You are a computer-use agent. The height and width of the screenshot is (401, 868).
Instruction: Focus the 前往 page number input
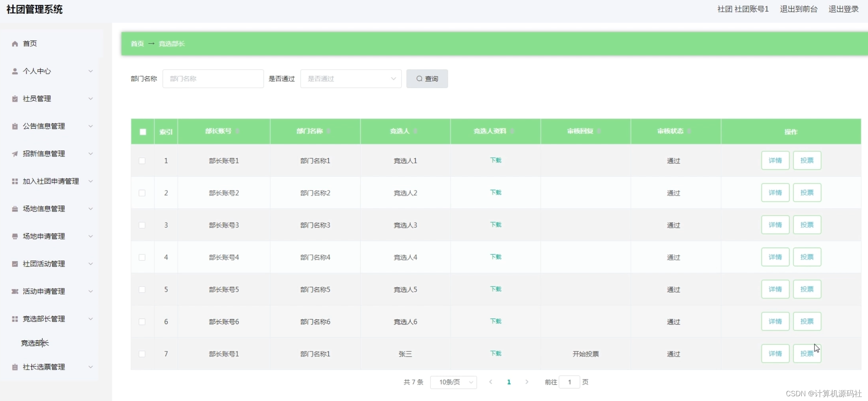(569, 382)
